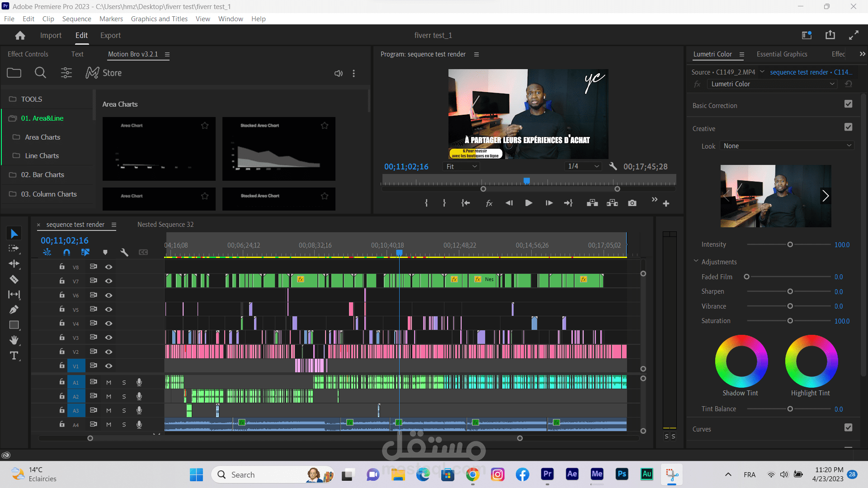Toggle mute on A2 audio track

(x=108, y=396)
